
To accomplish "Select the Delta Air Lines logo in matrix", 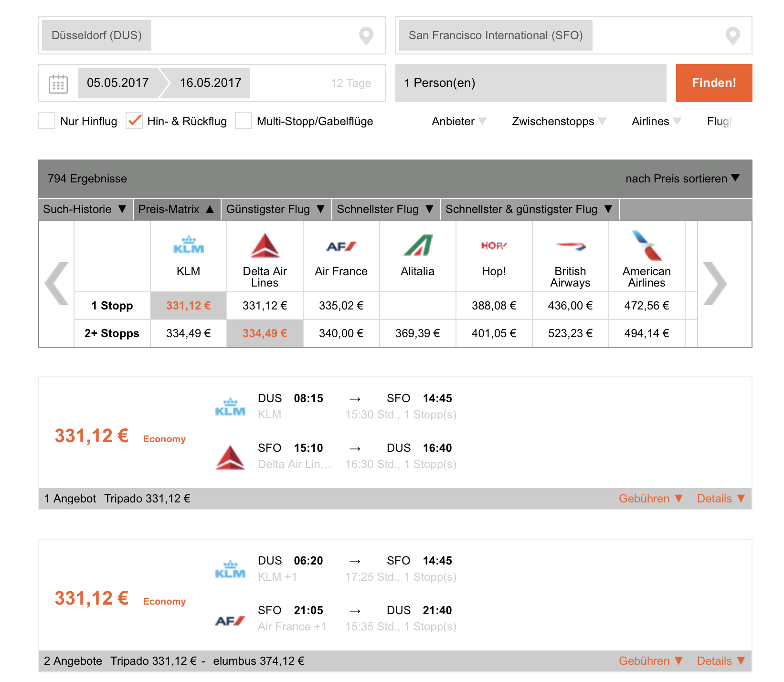I will 265,245.
